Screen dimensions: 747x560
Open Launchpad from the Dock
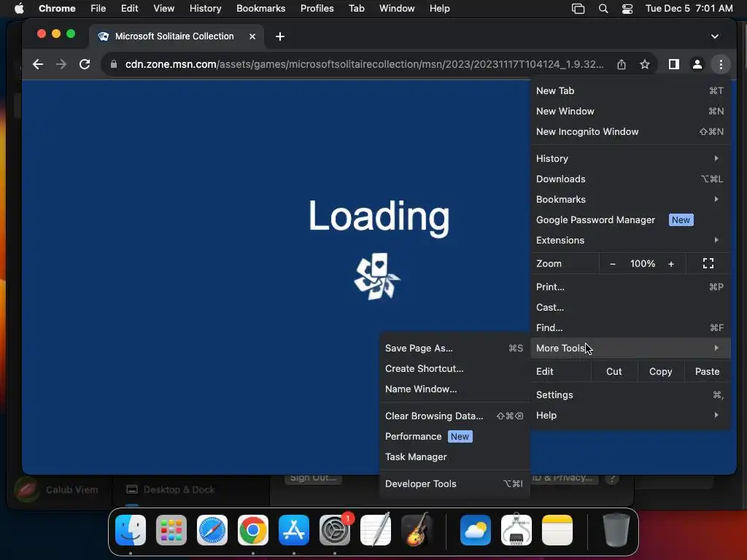click(171, 530)
